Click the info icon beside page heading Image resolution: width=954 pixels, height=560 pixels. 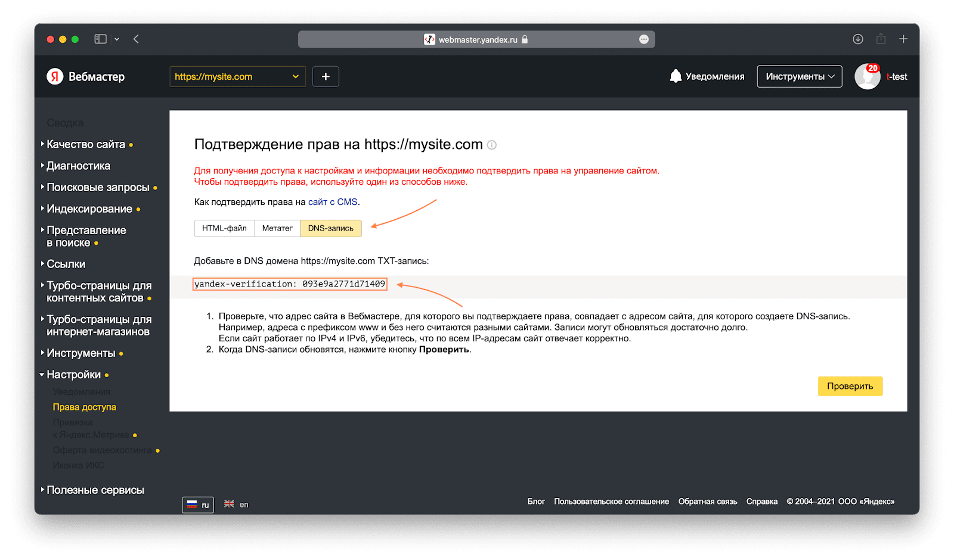[492, 145]
